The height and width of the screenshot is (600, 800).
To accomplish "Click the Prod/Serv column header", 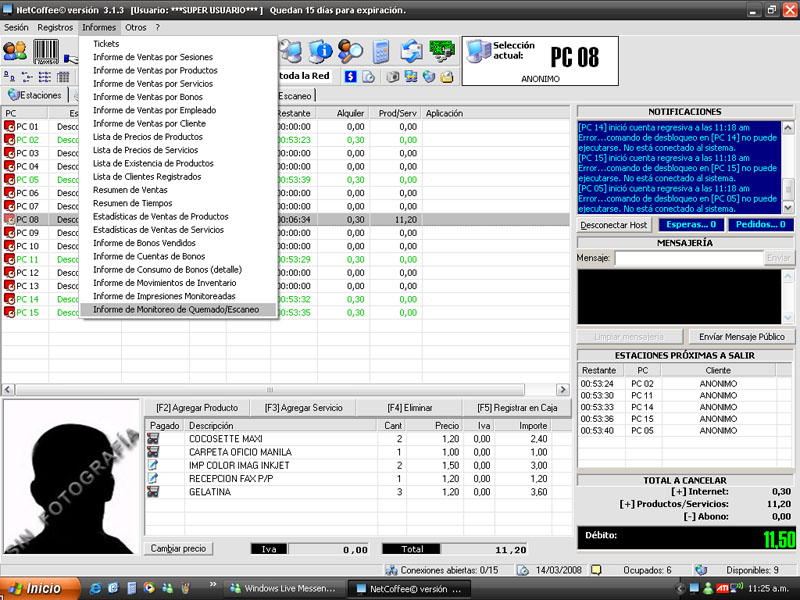I will tap(396, 113).
